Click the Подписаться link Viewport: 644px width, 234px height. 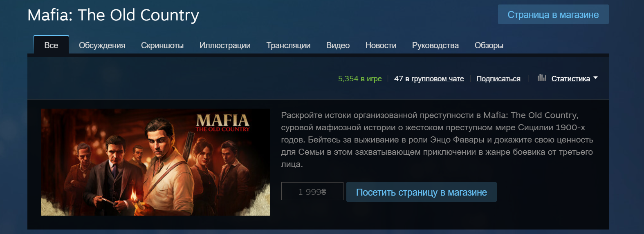point(498,79)
